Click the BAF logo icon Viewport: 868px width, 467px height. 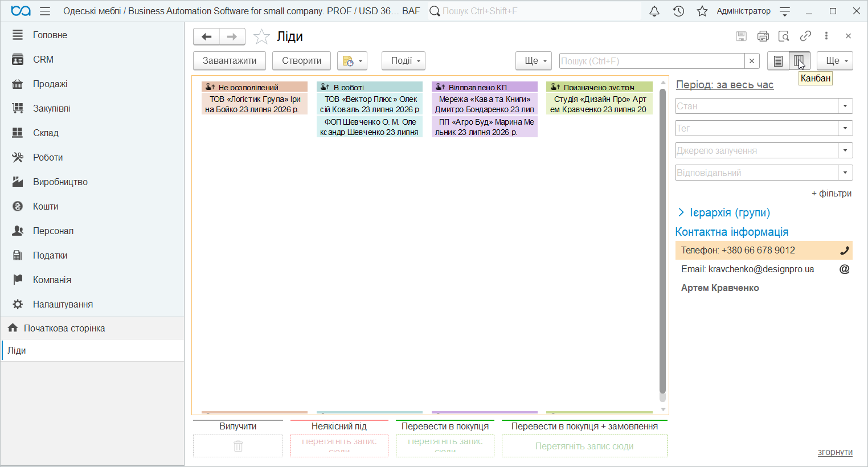21,11
